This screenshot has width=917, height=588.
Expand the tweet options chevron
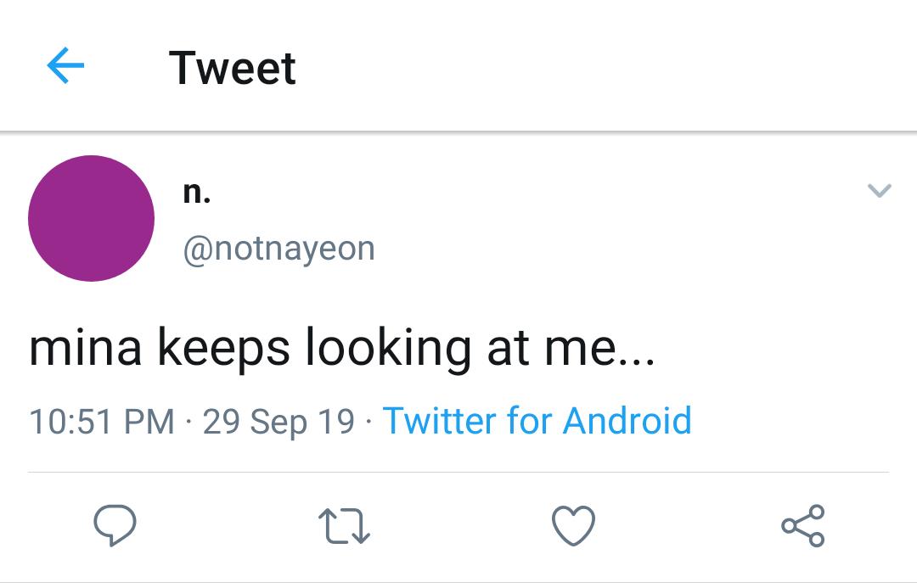coord(880,192)
